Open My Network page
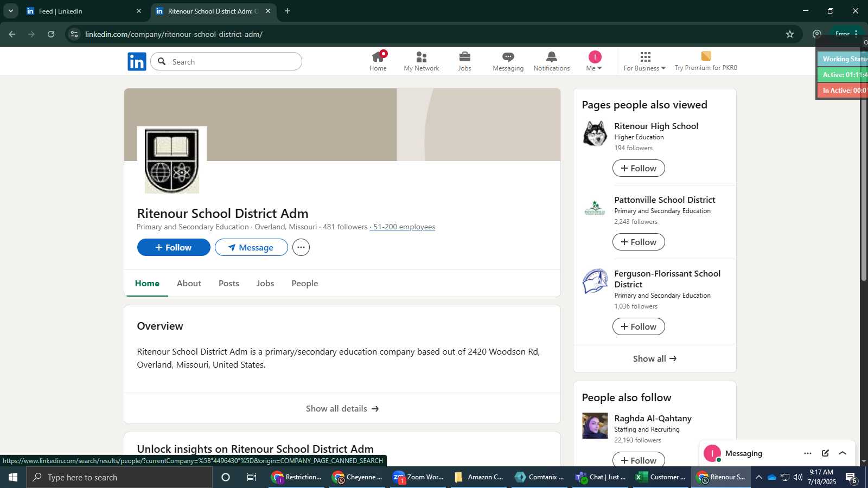Screen dimensions: 868x488 pos(422,61)
